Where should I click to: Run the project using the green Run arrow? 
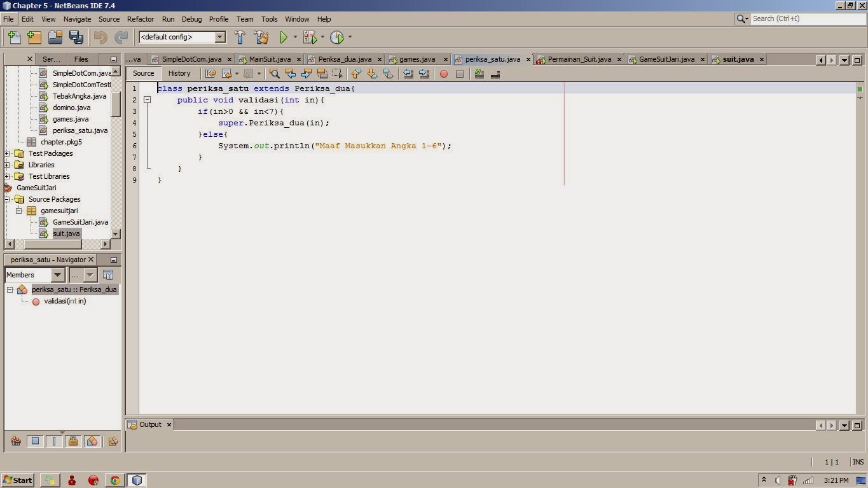[x=284, y=37]
